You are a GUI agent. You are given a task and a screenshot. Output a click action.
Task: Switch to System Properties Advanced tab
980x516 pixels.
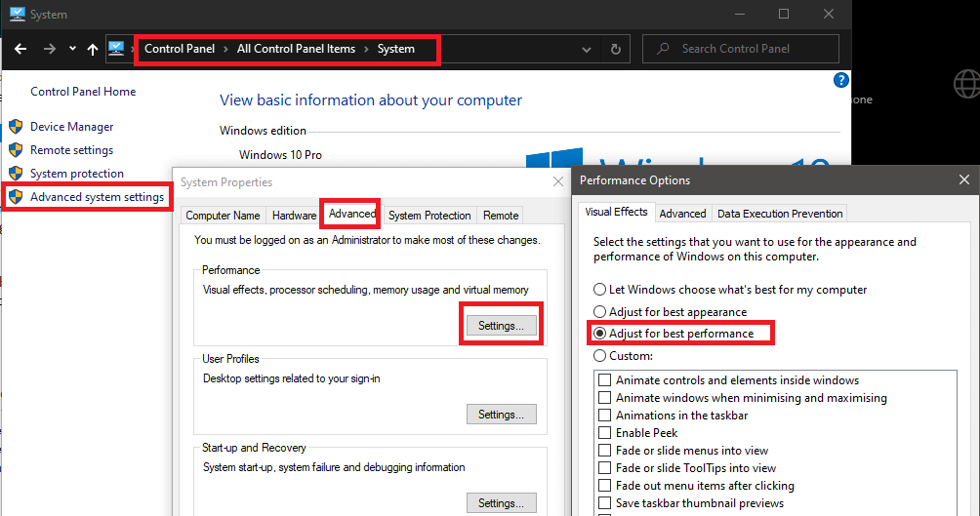click(351, 214)
